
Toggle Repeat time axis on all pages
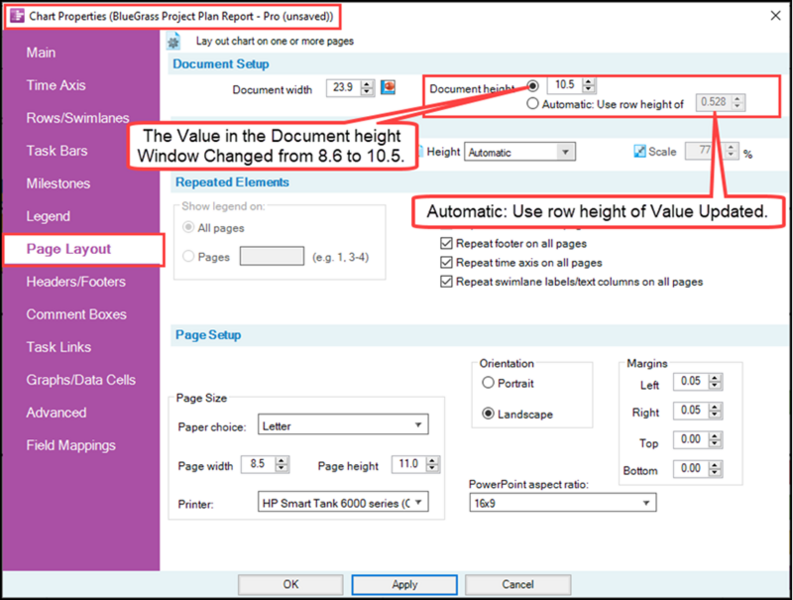point(446,263)
